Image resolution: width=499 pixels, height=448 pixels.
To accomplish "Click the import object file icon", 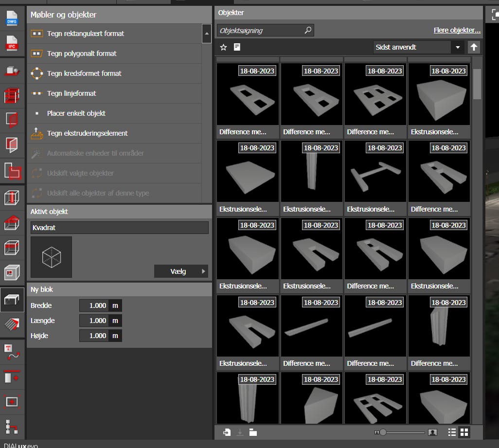I will tap(227, 432).
